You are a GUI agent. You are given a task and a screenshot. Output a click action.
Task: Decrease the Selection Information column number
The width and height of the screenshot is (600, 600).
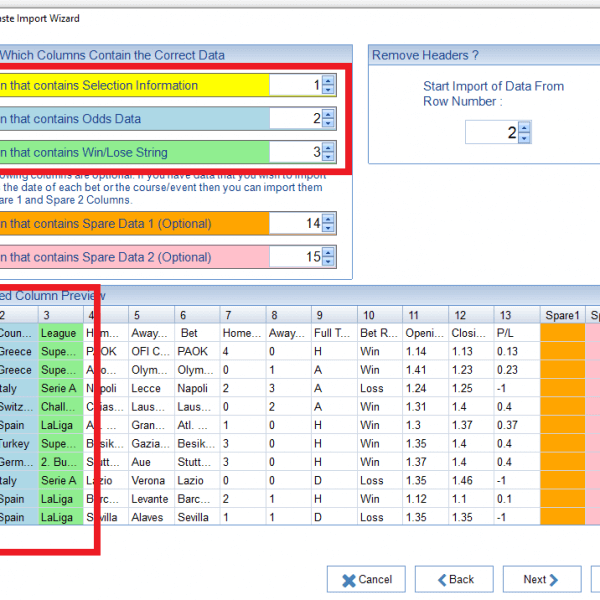(x=328, y=91)
